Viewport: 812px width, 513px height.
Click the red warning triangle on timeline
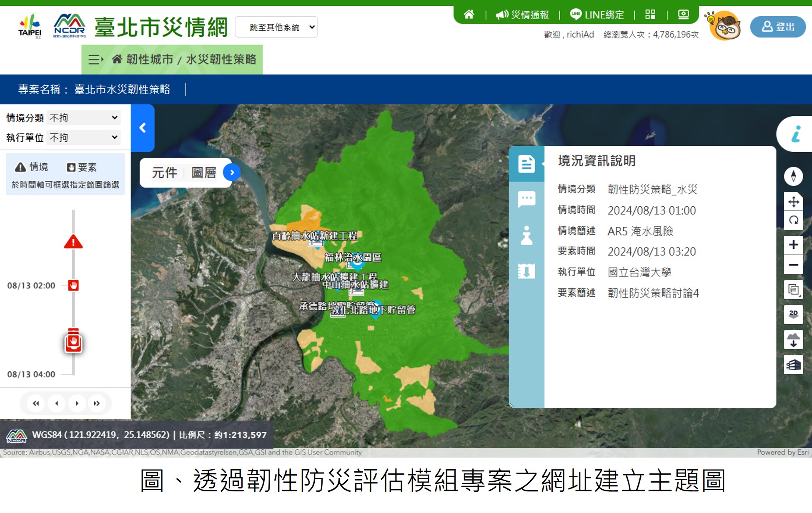[x=73, y=242]
